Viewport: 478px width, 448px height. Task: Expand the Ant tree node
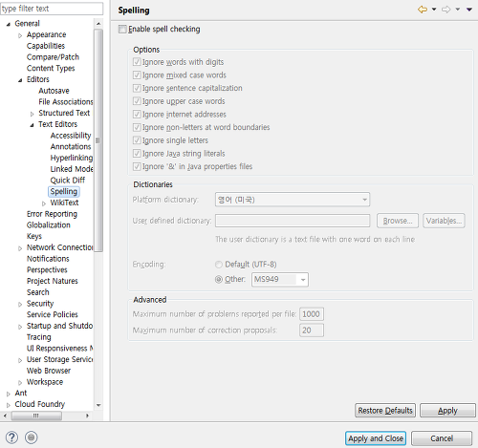9,394
